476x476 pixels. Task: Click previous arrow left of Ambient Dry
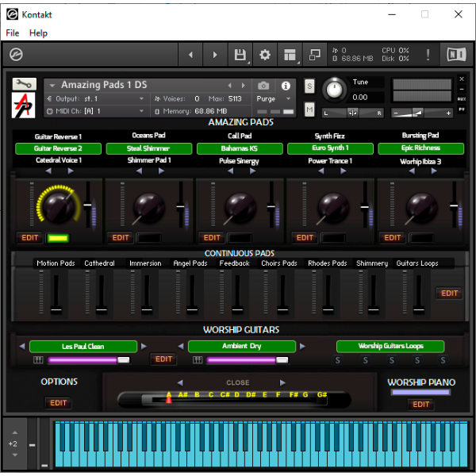(x=181, y=347)
